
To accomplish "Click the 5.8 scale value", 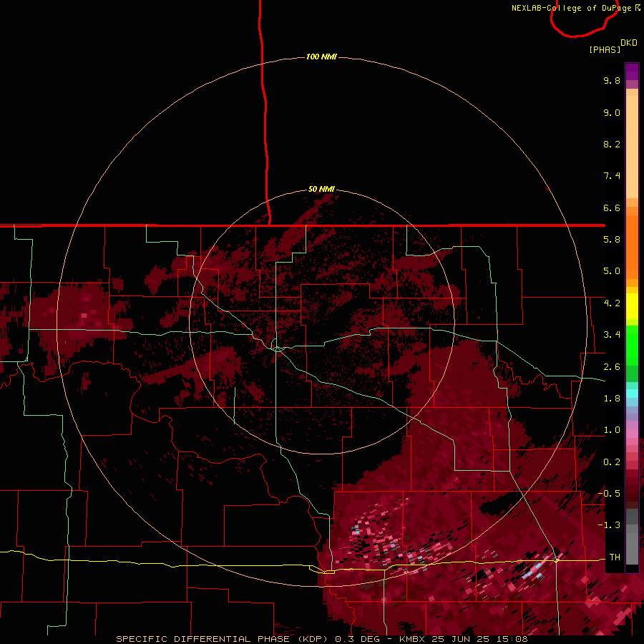I will pyautogui.click(x=612, y=240).
